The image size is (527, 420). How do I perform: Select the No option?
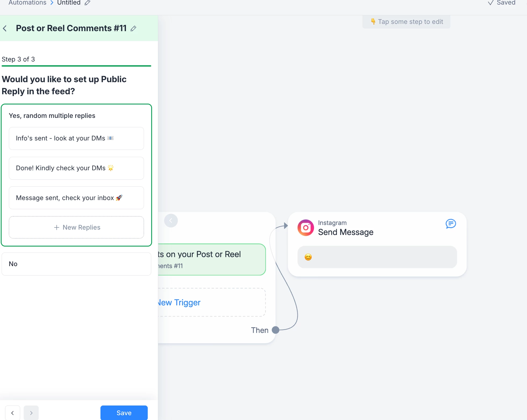[x=76, y=264]
